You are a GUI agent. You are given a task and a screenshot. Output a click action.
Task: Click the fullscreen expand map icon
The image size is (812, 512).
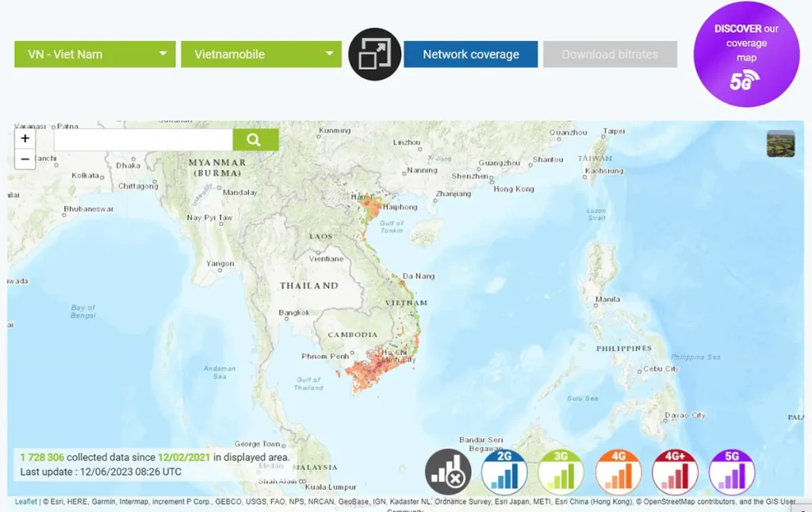pyautogui.click(x=374, y=55)
